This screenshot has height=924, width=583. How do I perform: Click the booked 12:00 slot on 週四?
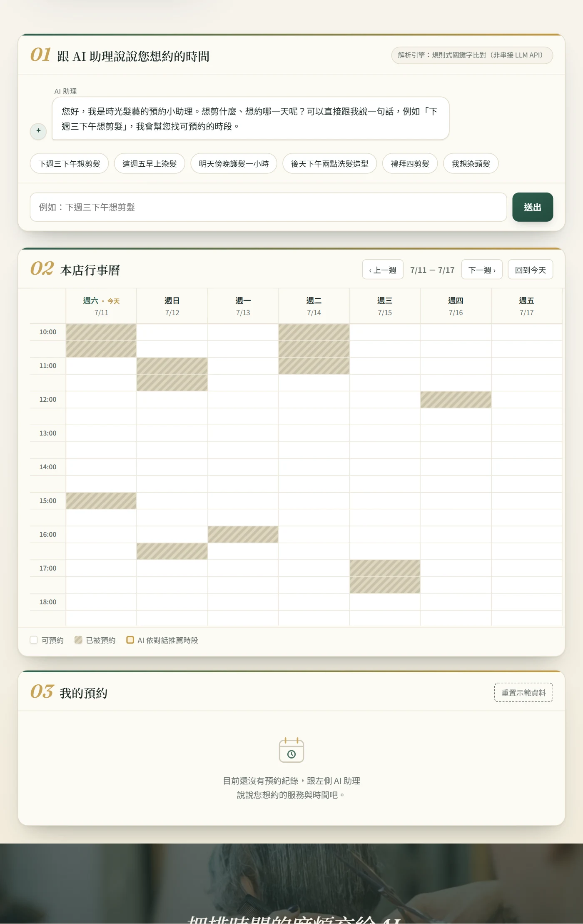[x=456, y=399]
